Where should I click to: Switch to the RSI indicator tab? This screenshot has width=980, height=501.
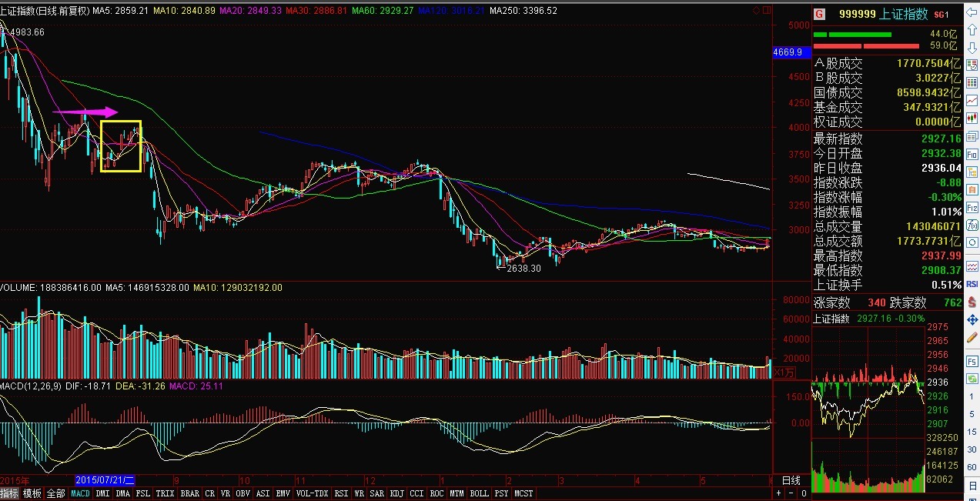coord(341,493)
